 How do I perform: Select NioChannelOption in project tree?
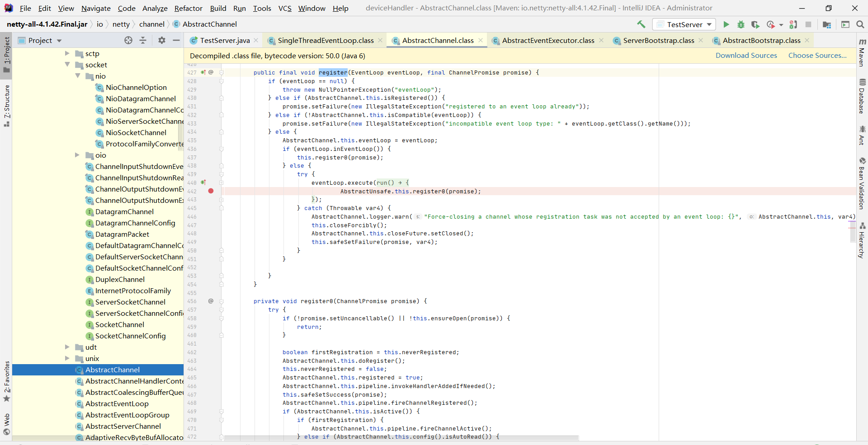pyautogui.click(x=136, y=88)
